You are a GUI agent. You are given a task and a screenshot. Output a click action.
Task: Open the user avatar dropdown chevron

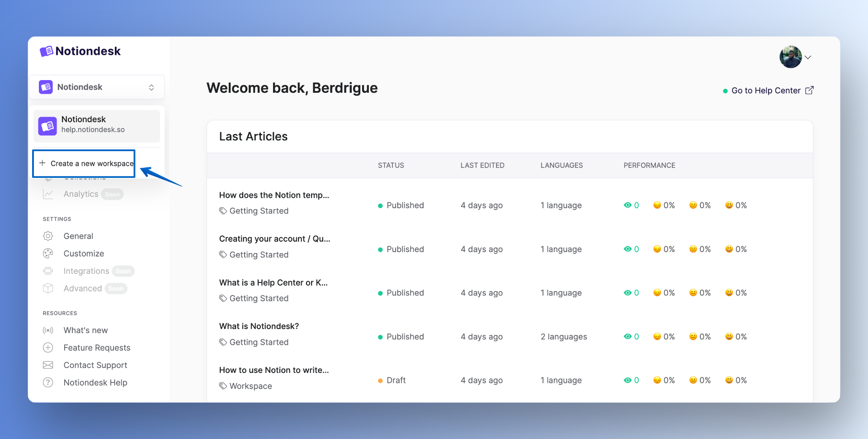(808, 57)
